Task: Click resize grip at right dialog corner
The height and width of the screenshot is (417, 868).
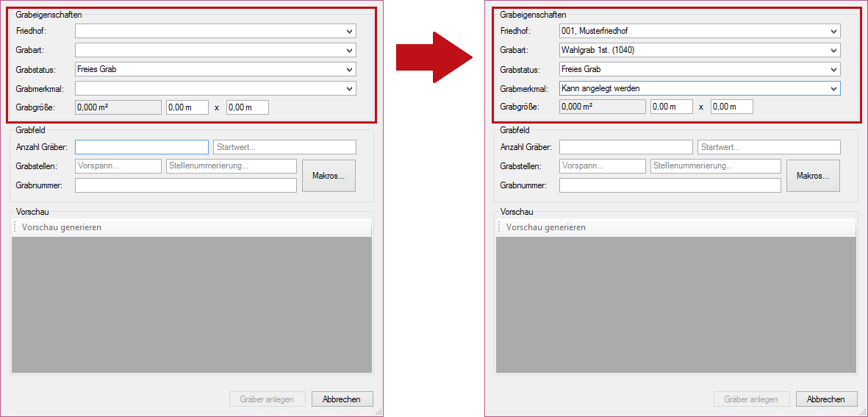Action: pyautogui.click(x=863, y=413)
